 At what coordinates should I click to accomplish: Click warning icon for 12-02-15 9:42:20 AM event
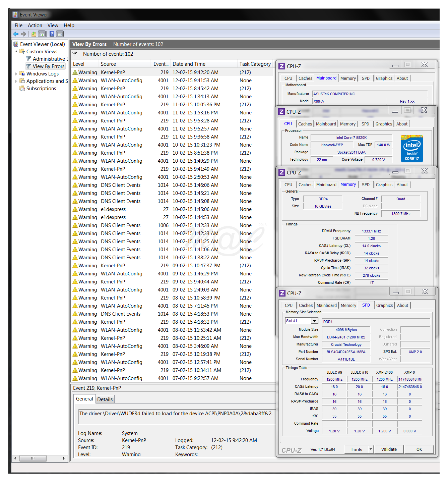pos(75,72)
